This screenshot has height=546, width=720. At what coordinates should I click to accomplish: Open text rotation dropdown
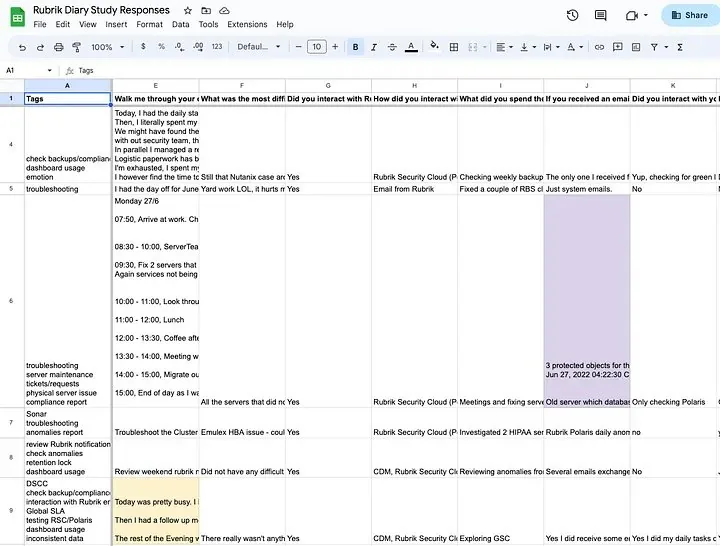pos(575,47)
